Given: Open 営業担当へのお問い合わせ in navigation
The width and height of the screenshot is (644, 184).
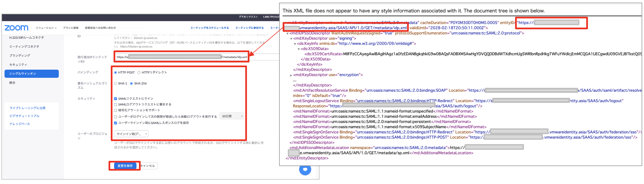Looking at the screenshot, I should pyautogui.click(x=100, y=28).
